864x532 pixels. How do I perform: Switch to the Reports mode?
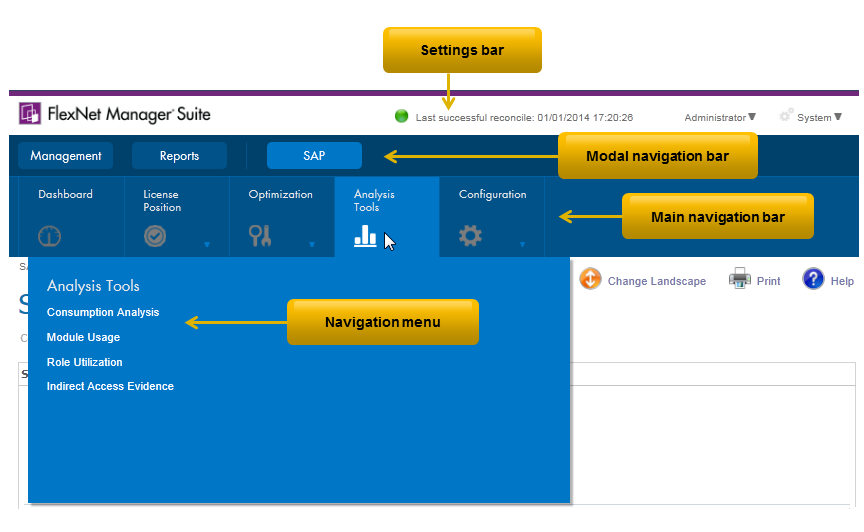coord(179,156)
